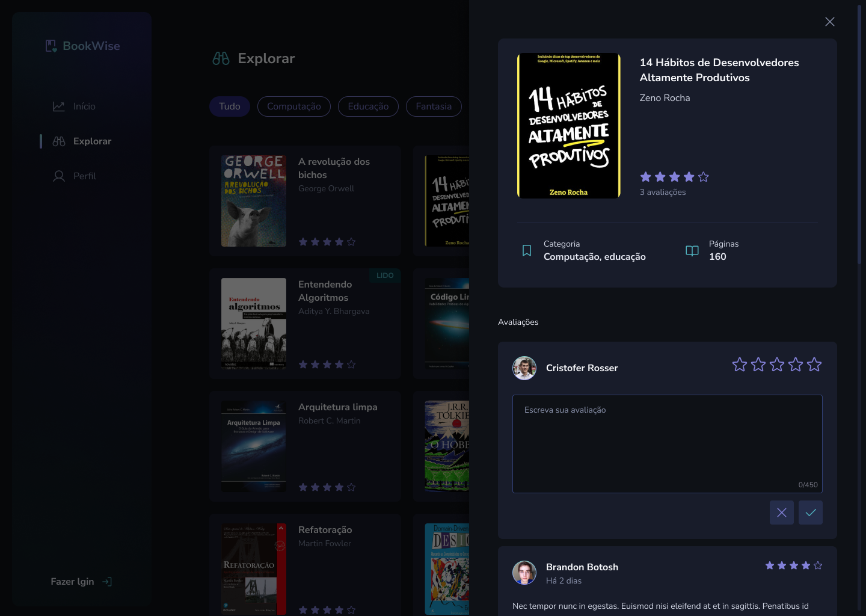
Task: Close the book details side panel
Action: tap(830, 22)
